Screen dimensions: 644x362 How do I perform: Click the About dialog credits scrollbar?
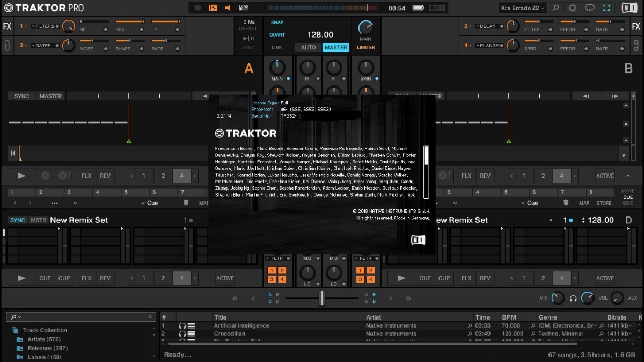pos(426,155)
